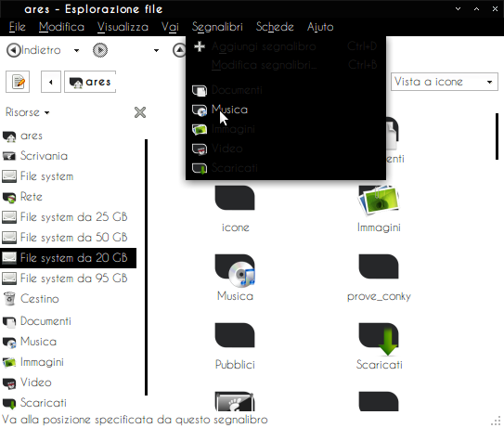The width and height of the screenshot is (504, 428).
Task: Open the Vista a icone dropdown
Action: 445,82
